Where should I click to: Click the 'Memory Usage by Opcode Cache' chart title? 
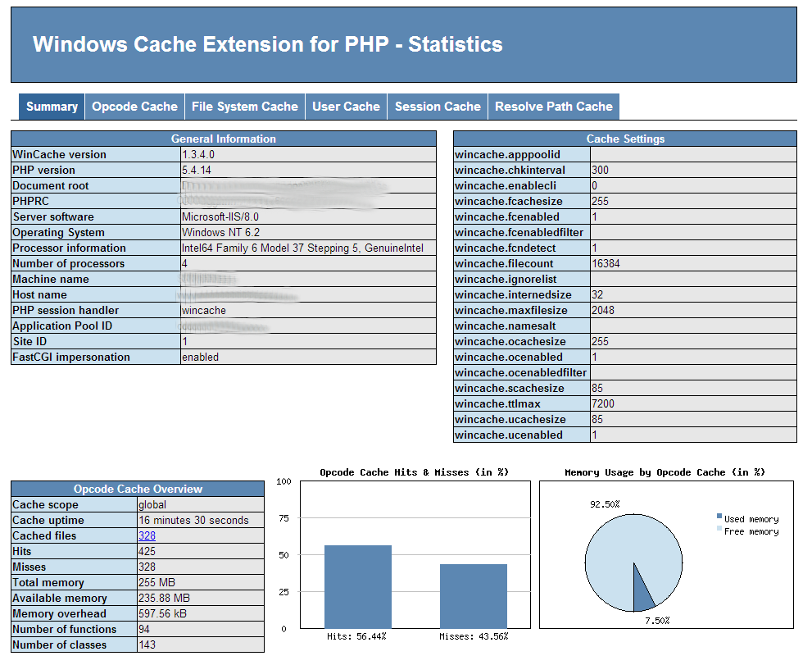[x=665, y=472]
